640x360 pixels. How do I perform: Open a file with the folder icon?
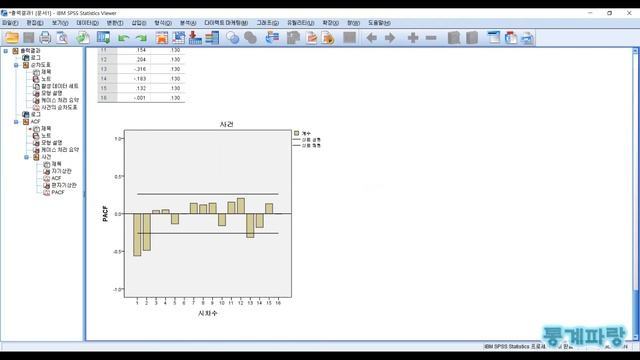(x=11, y=38)
